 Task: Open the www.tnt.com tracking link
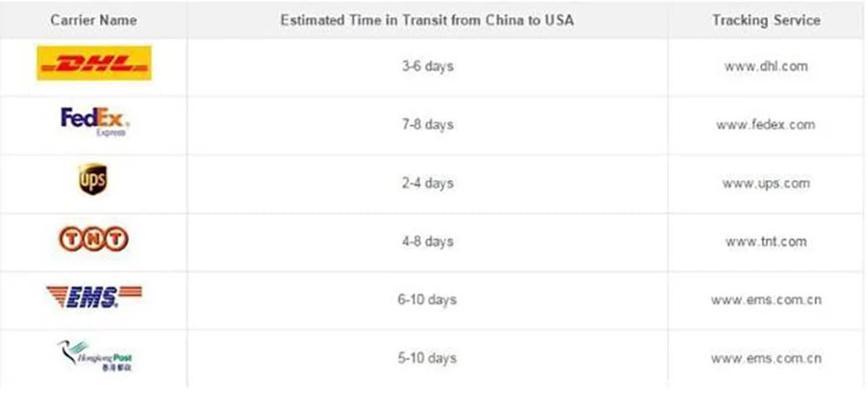(766, 241)
